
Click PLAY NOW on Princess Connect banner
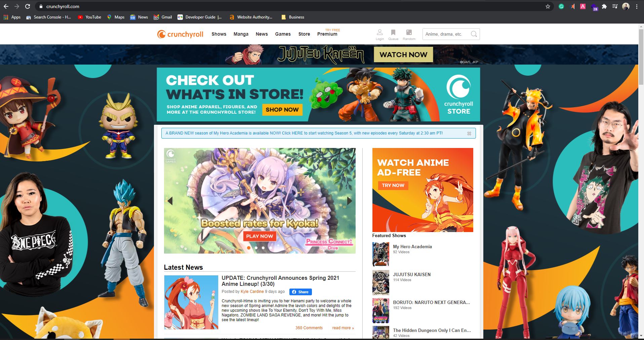click(259, 236)
